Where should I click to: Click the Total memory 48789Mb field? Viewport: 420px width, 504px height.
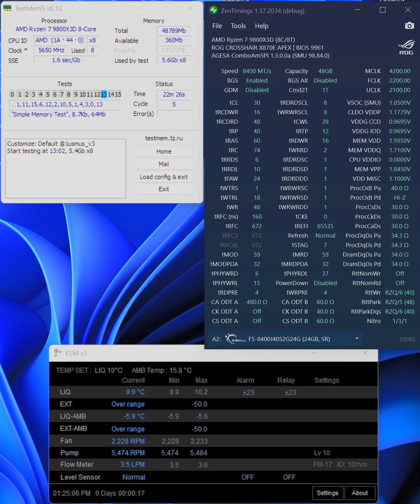click(174, 31)
